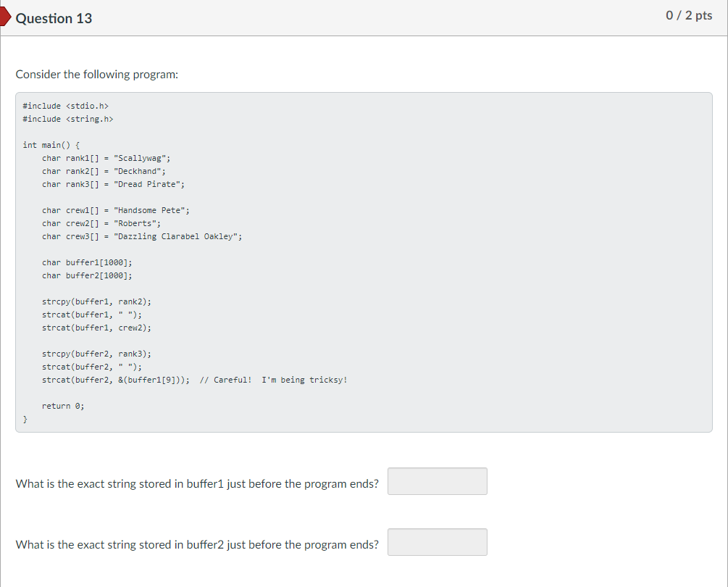Click the strcat(buffer1, crew2) line
The width and height of the screenshot is (728, 587).
(x=96, y=328)
